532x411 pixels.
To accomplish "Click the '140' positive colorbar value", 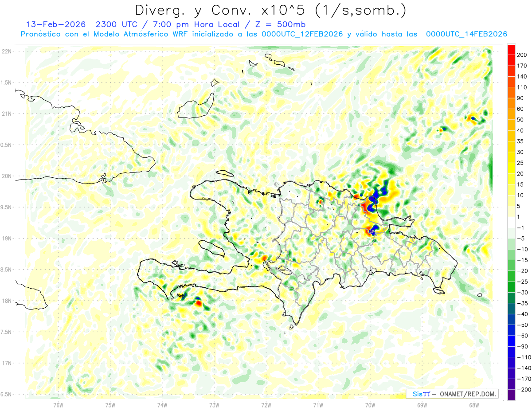I will tap(522, 77).
